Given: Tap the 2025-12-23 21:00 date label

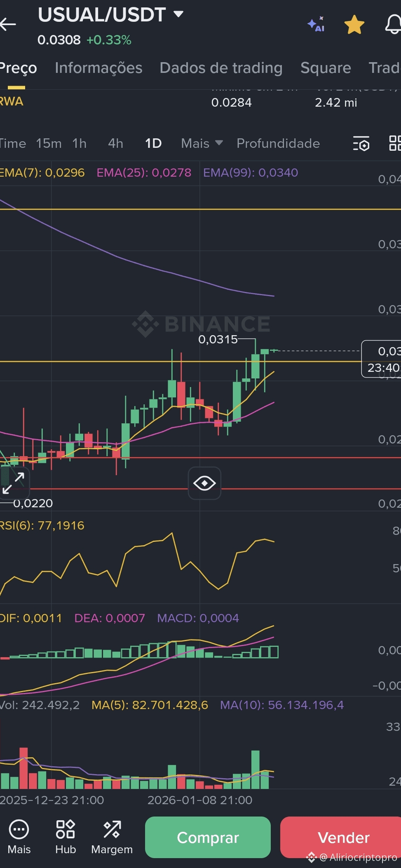Looking at the screenshot, I should [x=52, y=800].
